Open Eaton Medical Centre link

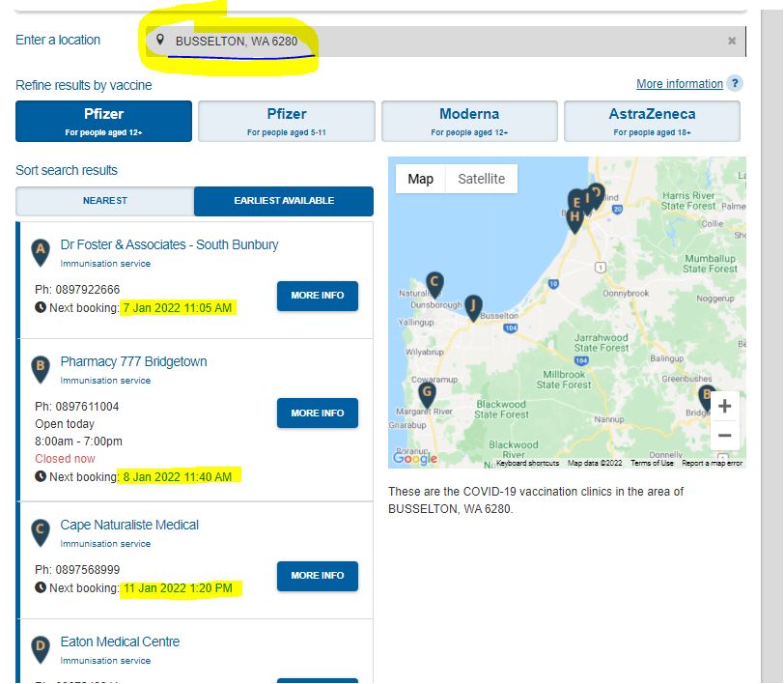point(120,641)
